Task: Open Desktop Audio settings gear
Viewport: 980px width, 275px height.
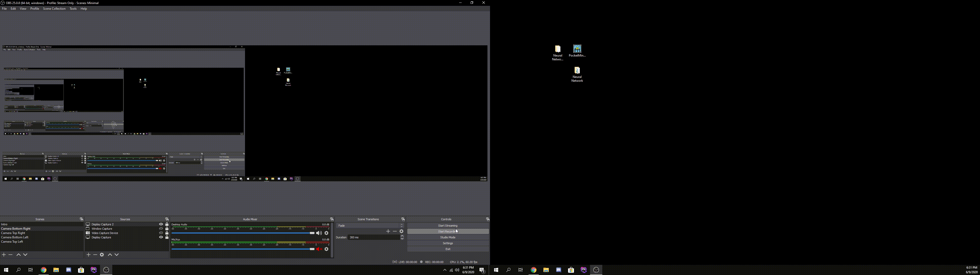Action: [326, 233]
